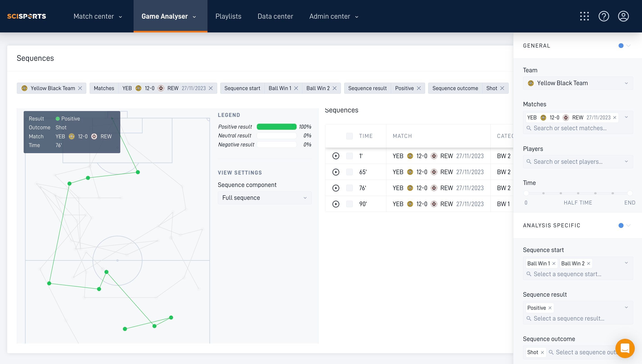Remove the Yellow Black Team filter chip
This screenshot has height=364, width=642.
pyautogui.click(x=80, y=88)
